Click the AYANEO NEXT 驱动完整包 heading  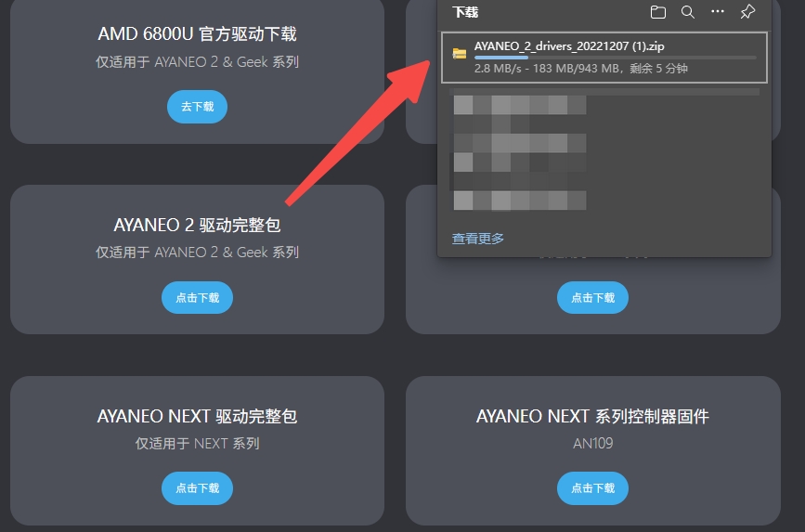pos(197,416)
